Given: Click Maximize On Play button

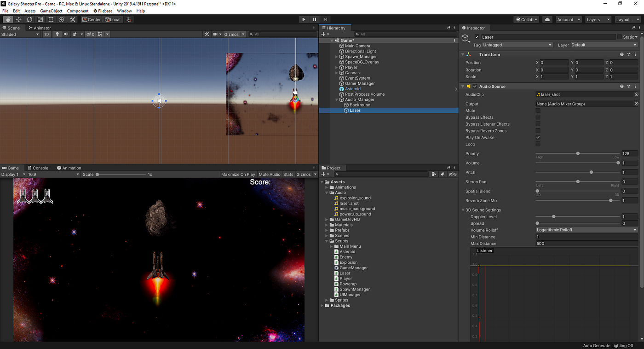Looking at the screenshot, I should click(238, 174).
